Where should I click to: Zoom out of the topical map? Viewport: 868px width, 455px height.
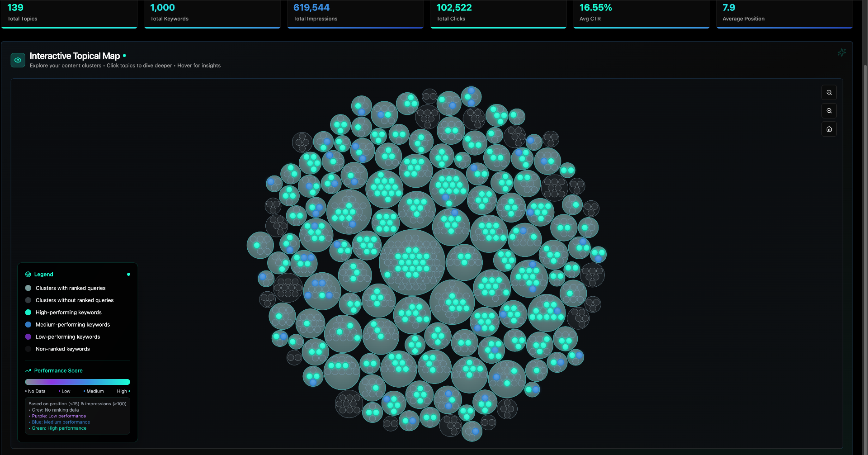click(x=829, y=111)
